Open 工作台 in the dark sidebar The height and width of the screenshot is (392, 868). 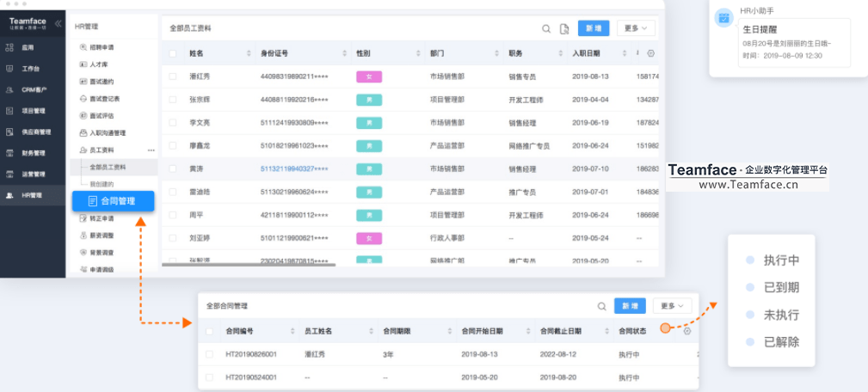[30, 69]
